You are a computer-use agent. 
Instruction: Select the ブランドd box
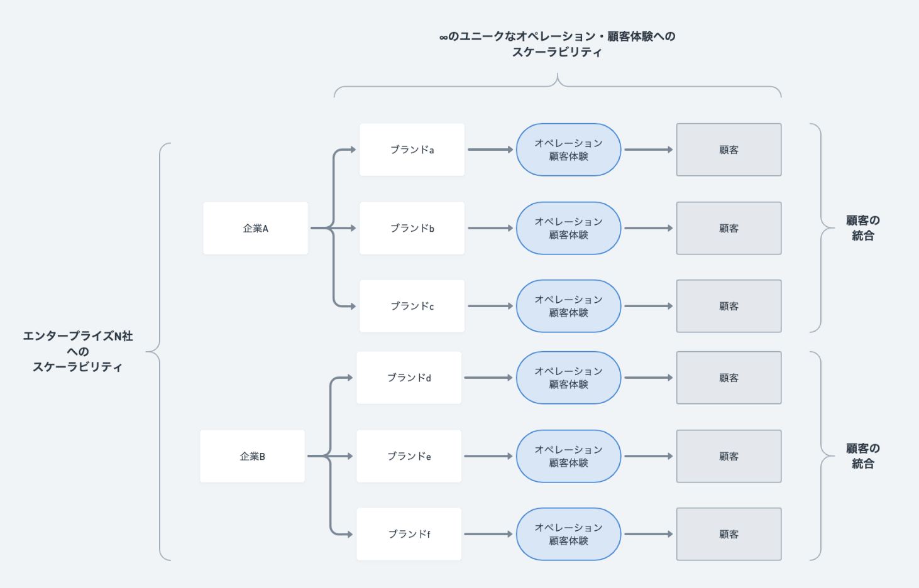click(409, 378)
